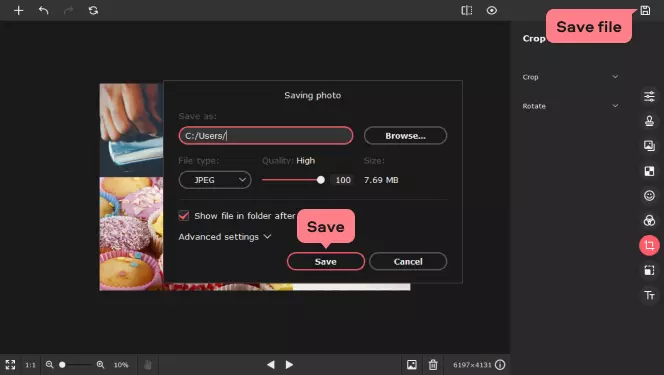Viewport: 664px width, 375px height.
Task: Expand the Crop section
Action: pos(570,77)
